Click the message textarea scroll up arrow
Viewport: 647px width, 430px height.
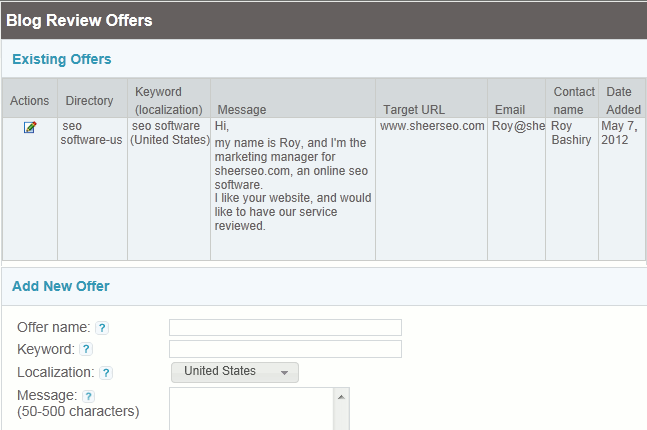[341, 397]
